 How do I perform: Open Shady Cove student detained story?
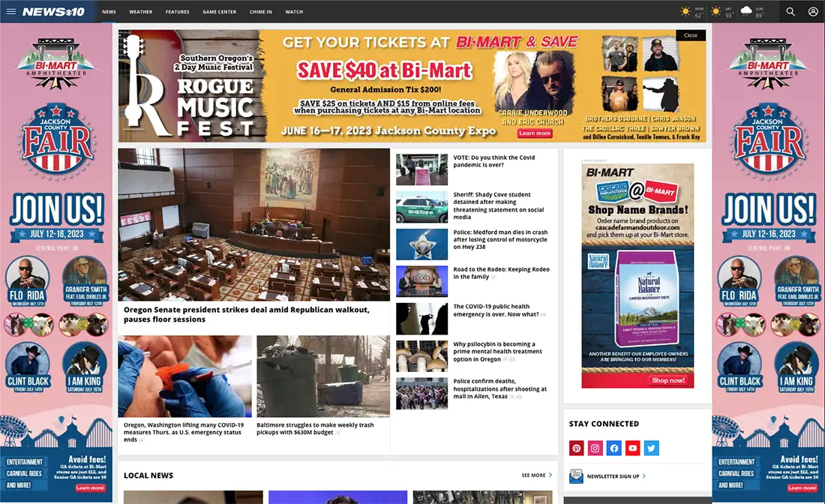click(x=499, y=205)
